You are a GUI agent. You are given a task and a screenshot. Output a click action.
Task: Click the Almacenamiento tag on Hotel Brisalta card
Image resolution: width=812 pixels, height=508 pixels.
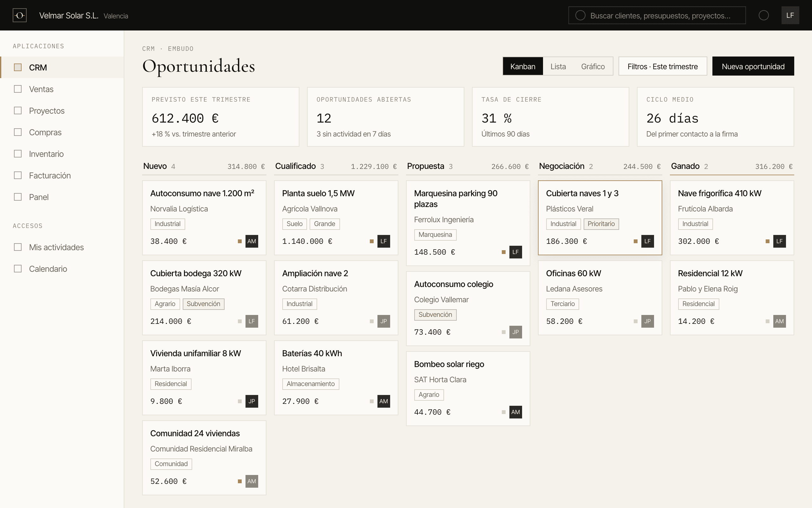(x=311, y=384)
